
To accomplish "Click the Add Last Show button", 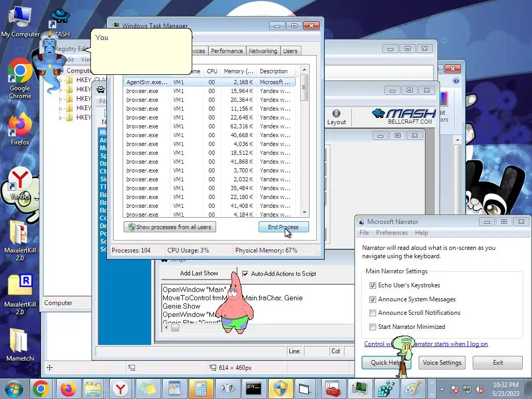I will (x=199, y=273).
